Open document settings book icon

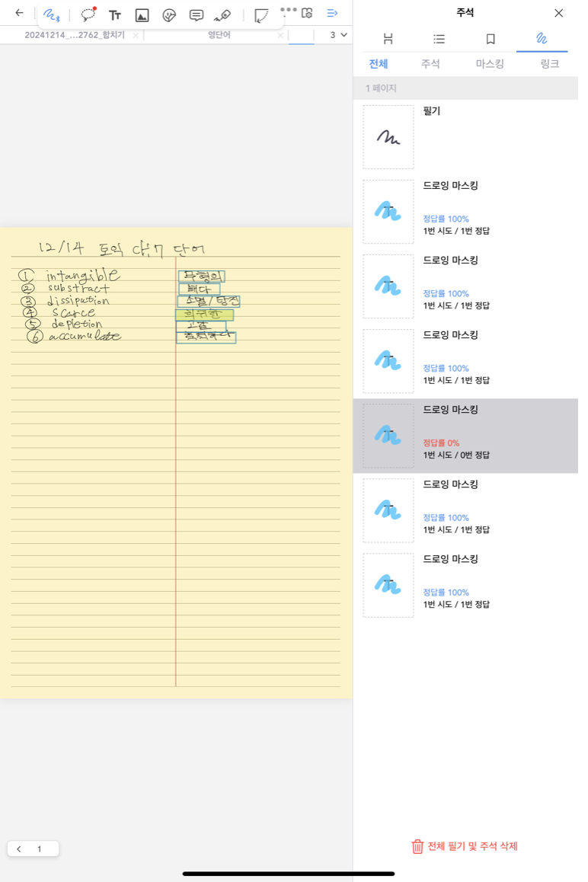(307, 13)
